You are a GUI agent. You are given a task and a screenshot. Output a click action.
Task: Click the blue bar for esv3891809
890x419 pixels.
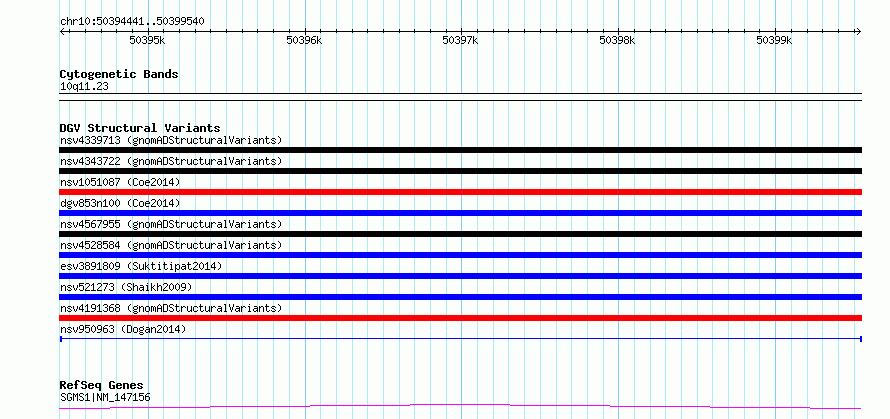[461, 276]
